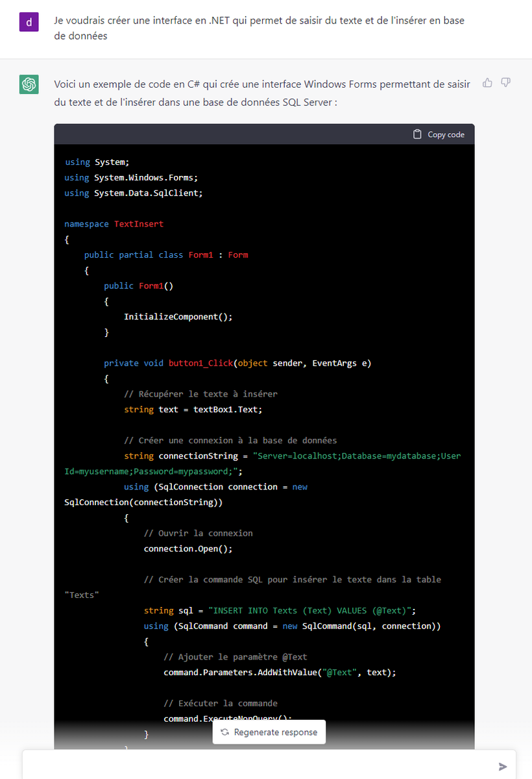Viewport: 532px width, 779px height.
Task: Click the "InitializeComponent();" line
Action: tap(178, 317)
